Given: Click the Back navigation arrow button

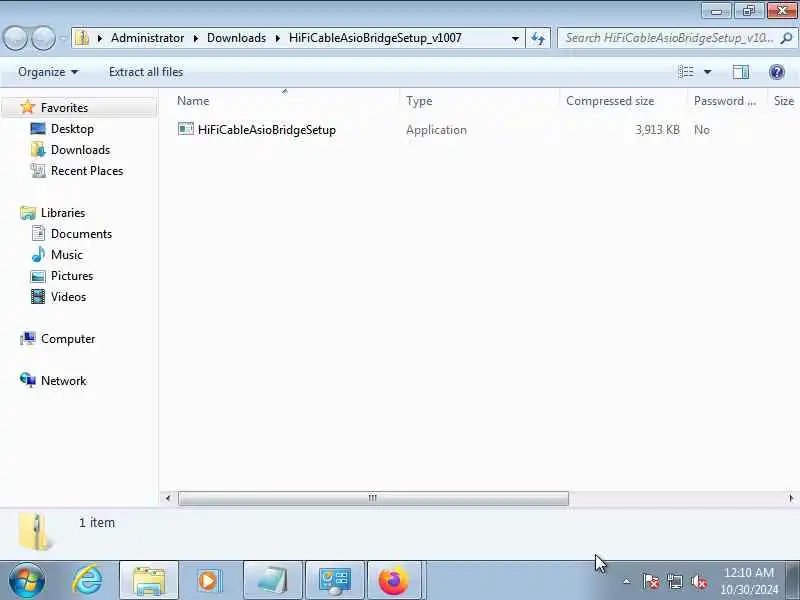Looking at the screenshot, I should 15,38.
